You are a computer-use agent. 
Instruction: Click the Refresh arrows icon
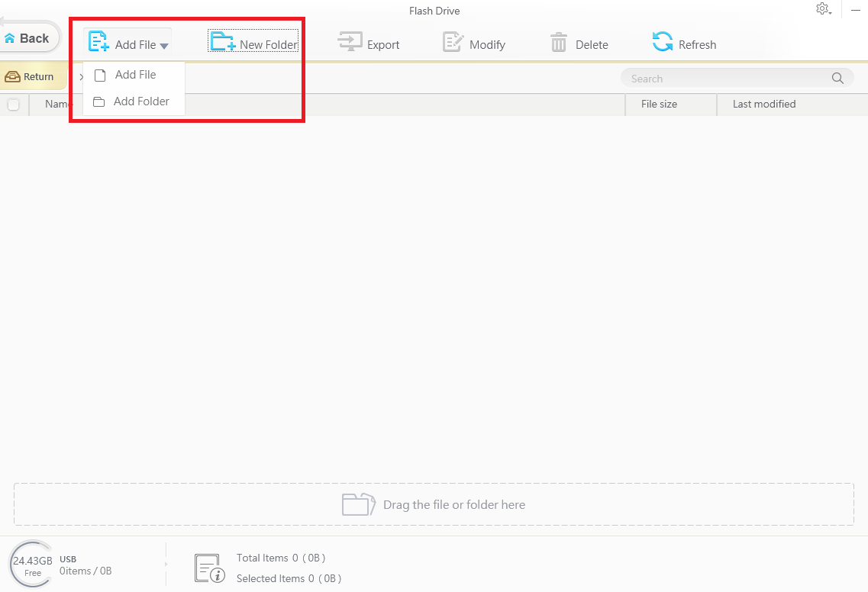(x=663, y=42)
